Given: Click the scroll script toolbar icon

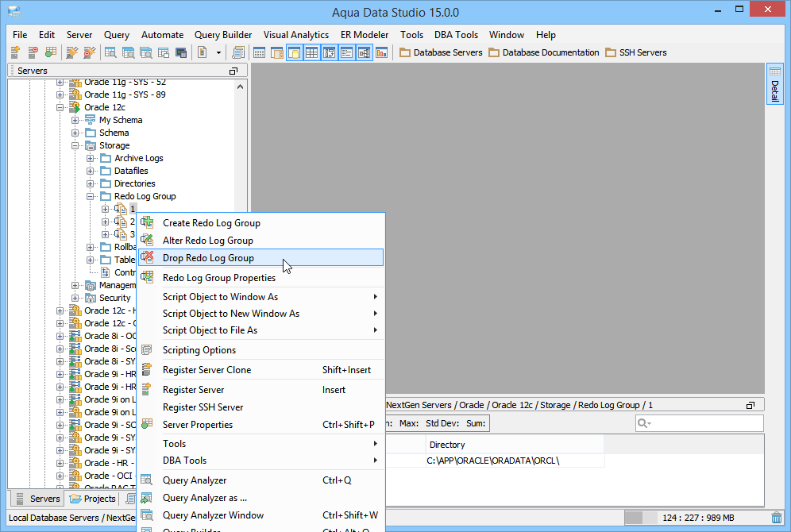Looking at the screenshot, I should point(238,52).
